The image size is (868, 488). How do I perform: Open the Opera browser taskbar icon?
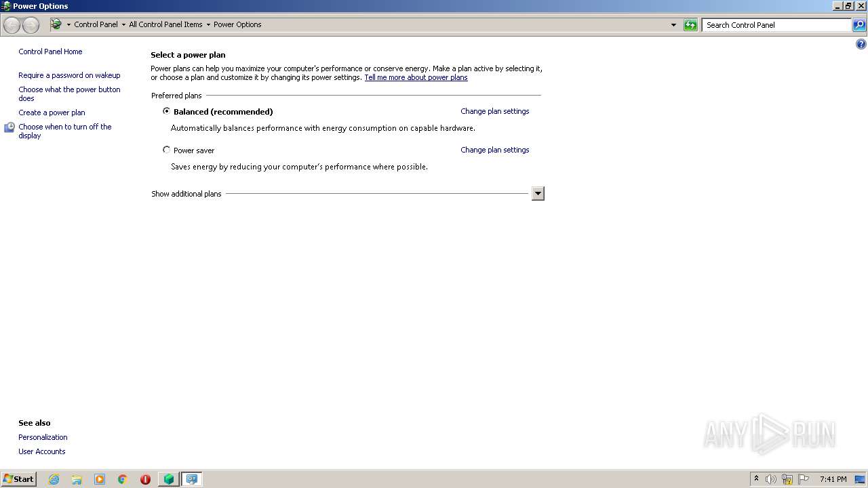(x=145, y=479)
